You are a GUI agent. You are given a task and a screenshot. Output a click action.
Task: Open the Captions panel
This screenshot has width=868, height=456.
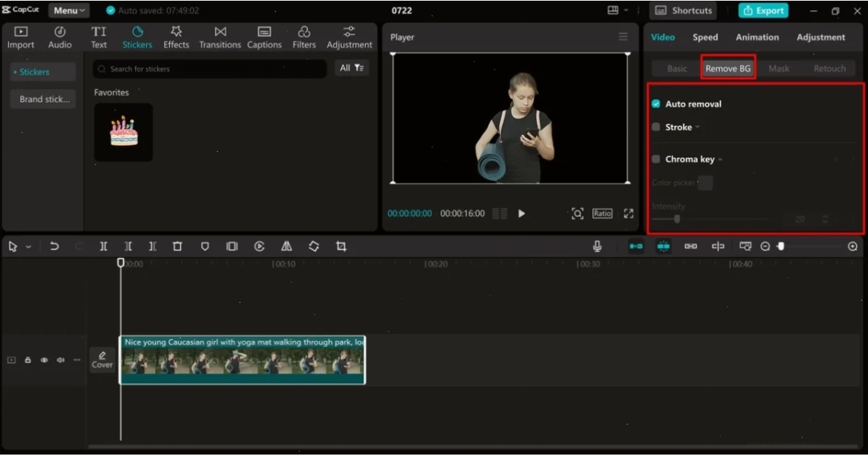pos(265,38)
